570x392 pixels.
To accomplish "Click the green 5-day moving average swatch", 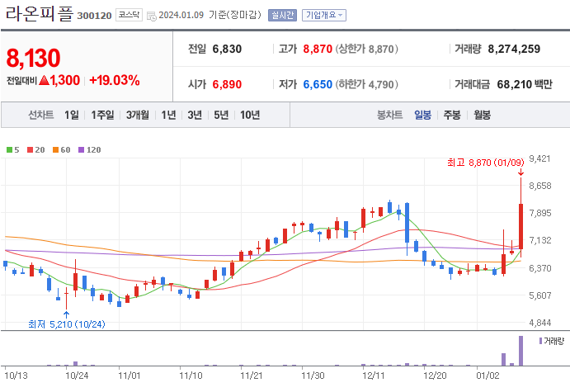I will [x=9, y=150].
